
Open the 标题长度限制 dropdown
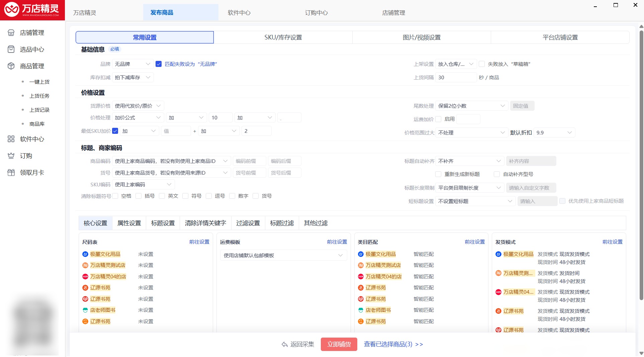[x=470, y=188]
